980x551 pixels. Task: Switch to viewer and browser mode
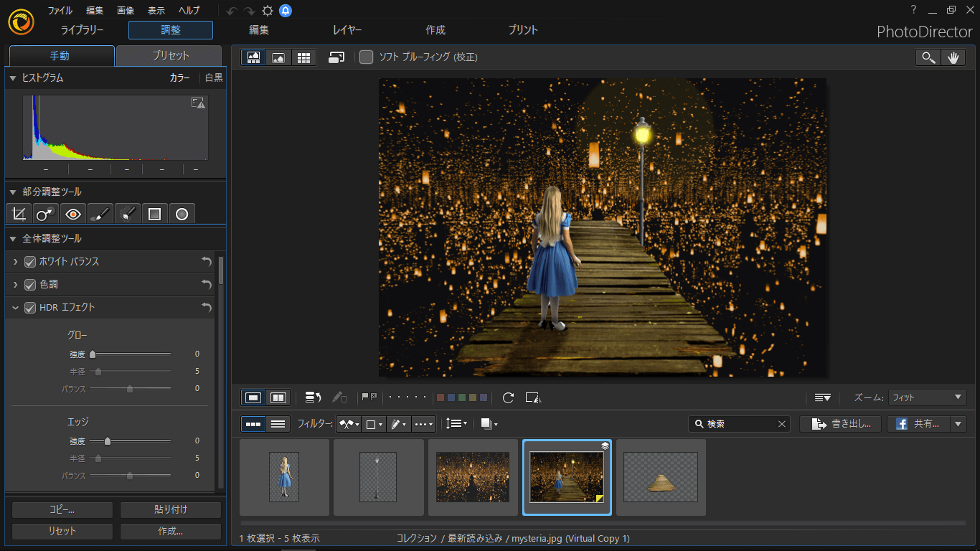253,57
